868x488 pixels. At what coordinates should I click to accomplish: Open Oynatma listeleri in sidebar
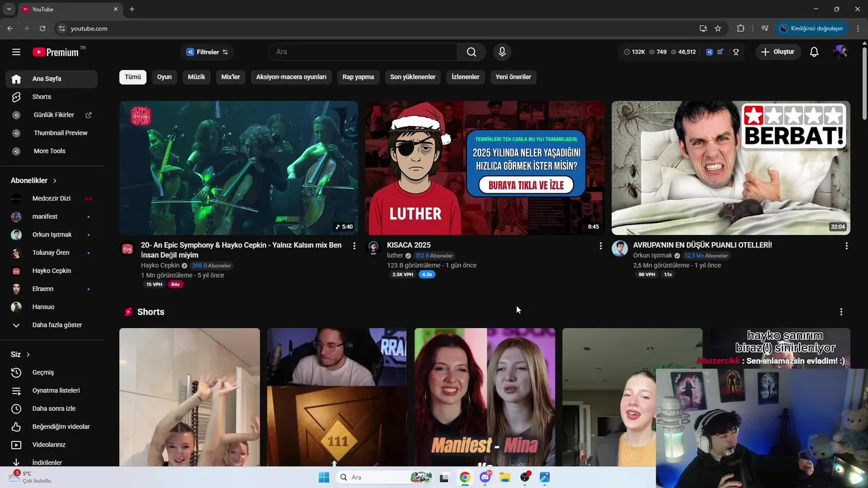click(52, 390)
